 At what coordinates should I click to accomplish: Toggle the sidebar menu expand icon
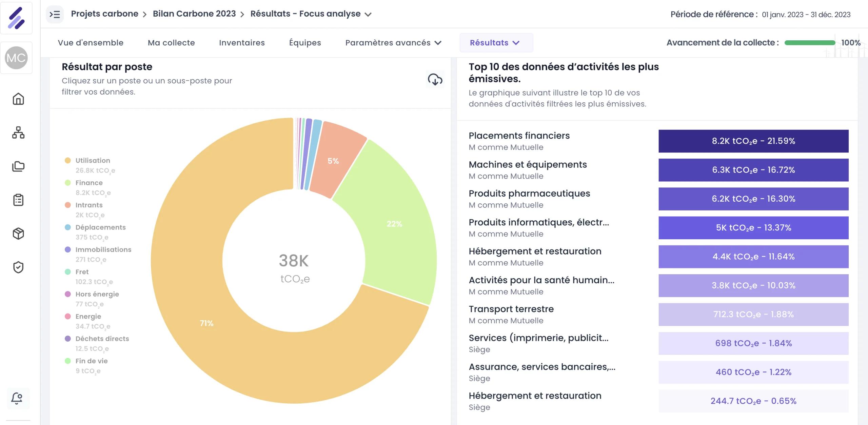point(55,14)
